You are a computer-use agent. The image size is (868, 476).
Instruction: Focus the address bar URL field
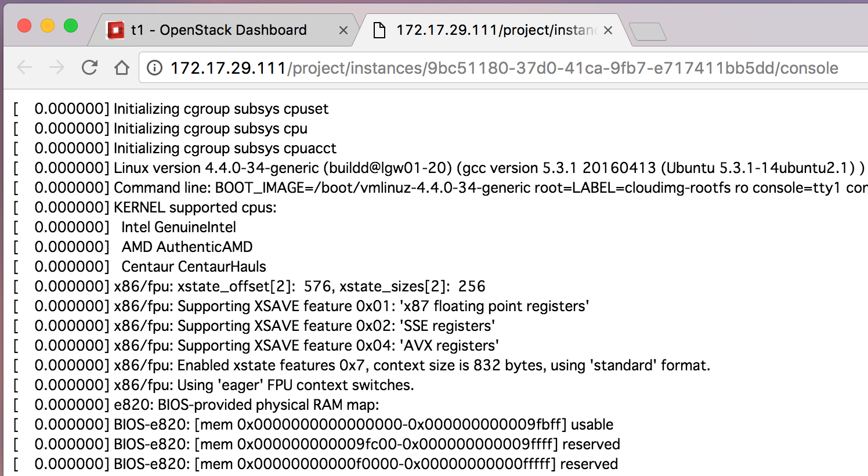pyautogui.click(x=504, y=68)
